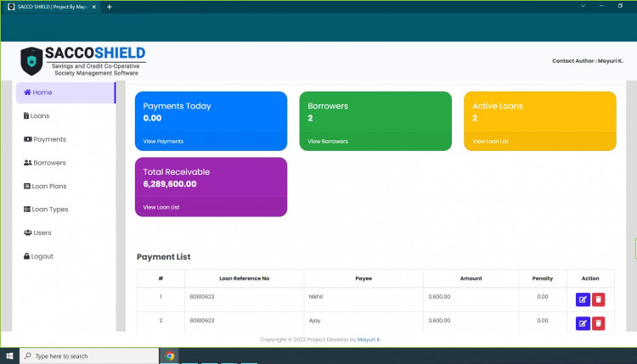Click the edit icon for Nikhil's payment

[583, 299]
